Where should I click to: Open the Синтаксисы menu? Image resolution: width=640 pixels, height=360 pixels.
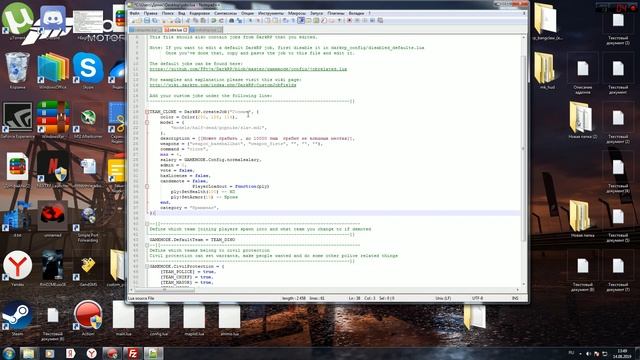[x=226, y=13]
